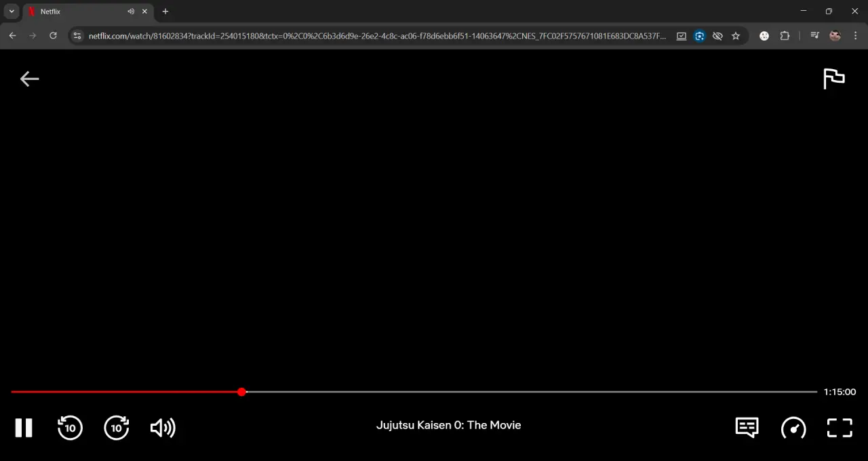Go back to previous browser page
This screenshot has height=461, width=868.
[x=12, y=36]
